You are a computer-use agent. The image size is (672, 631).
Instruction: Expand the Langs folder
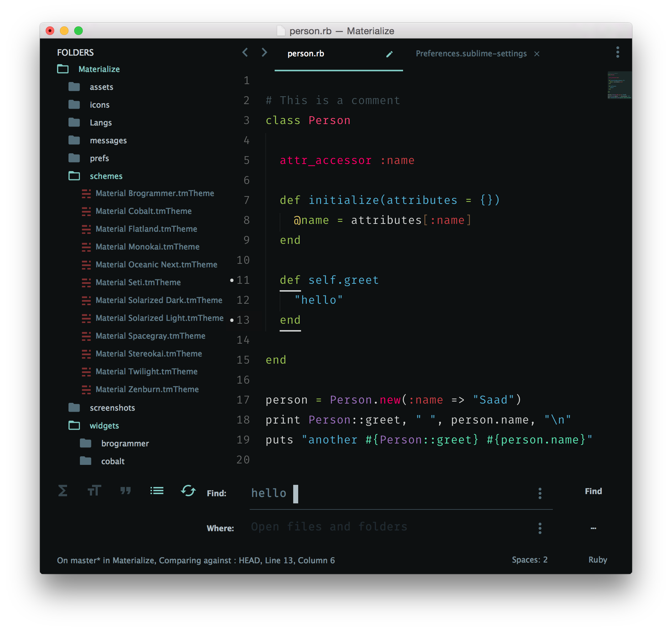[x=90, y=123]
